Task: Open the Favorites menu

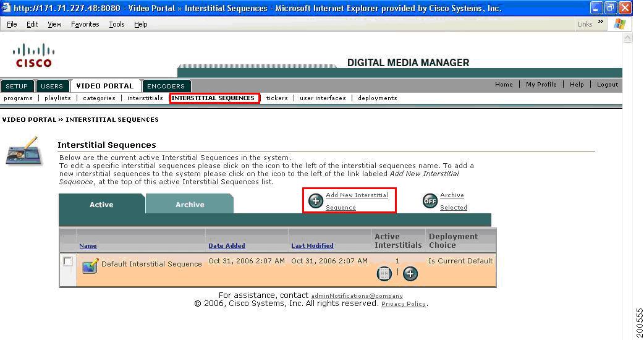Action: [85, 24]
